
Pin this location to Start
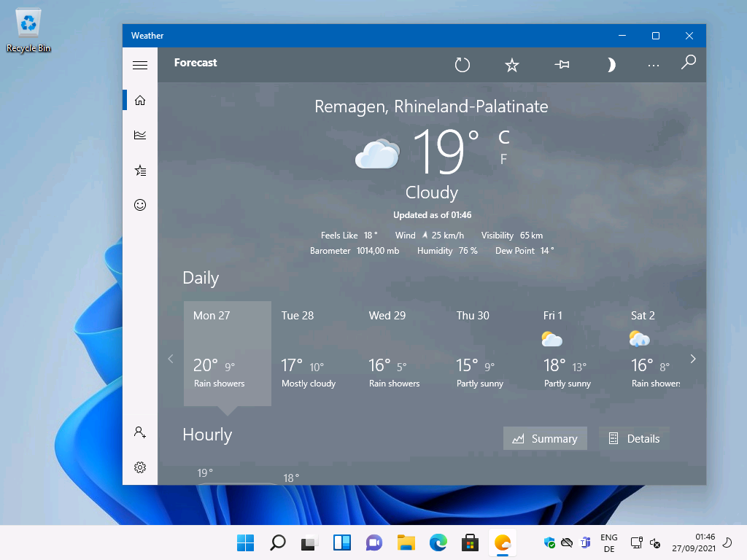562,64
